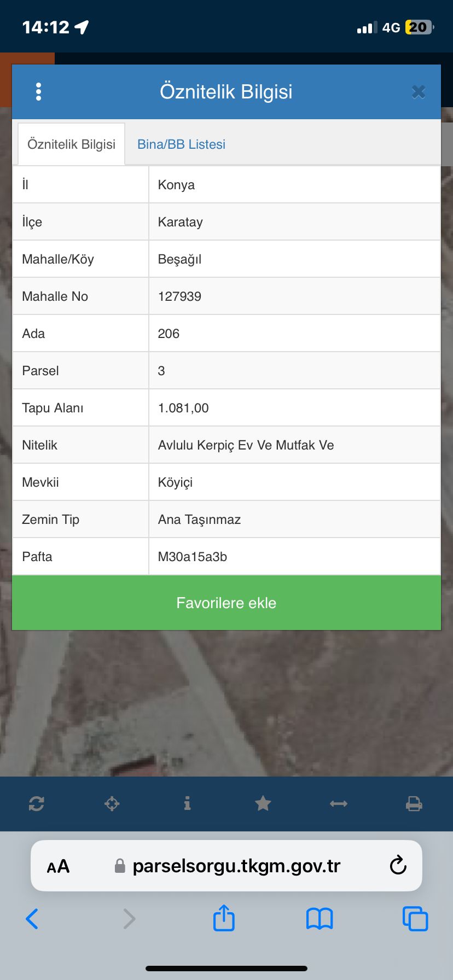
Task: Open favorites star icon
Action: click(x=263, y=803)
